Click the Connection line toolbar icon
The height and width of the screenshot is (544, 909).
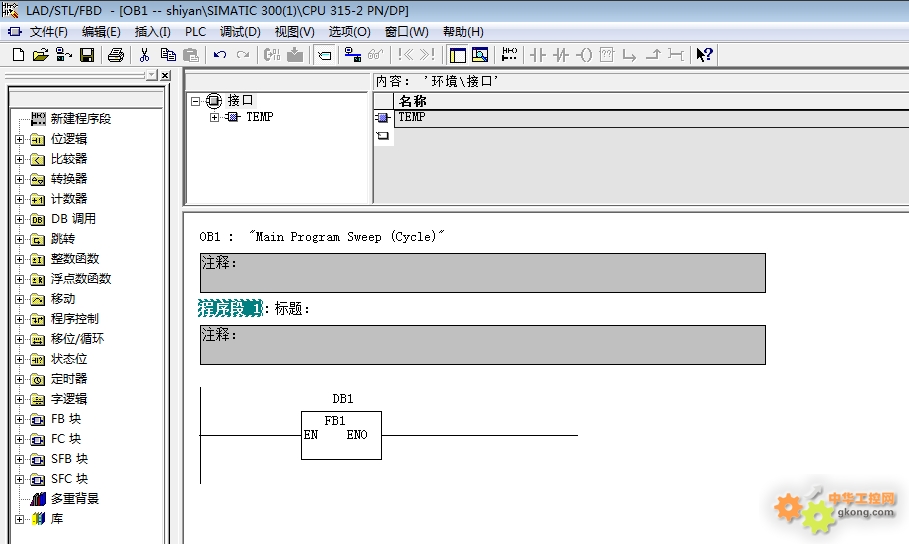(x=675, y=55)
